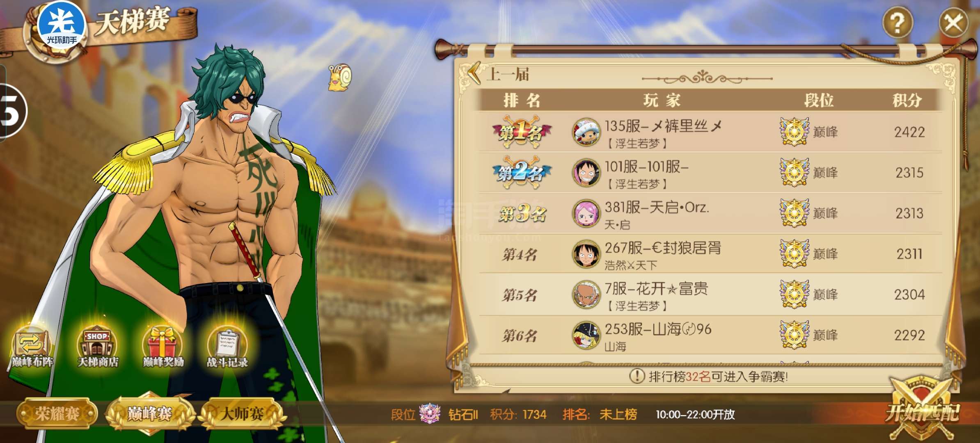The height and width of the screenshot is (443, 980).
Task: Click the Luffy avatar of 101服 player
Action: pyautogui.click(x=586, y=173)
